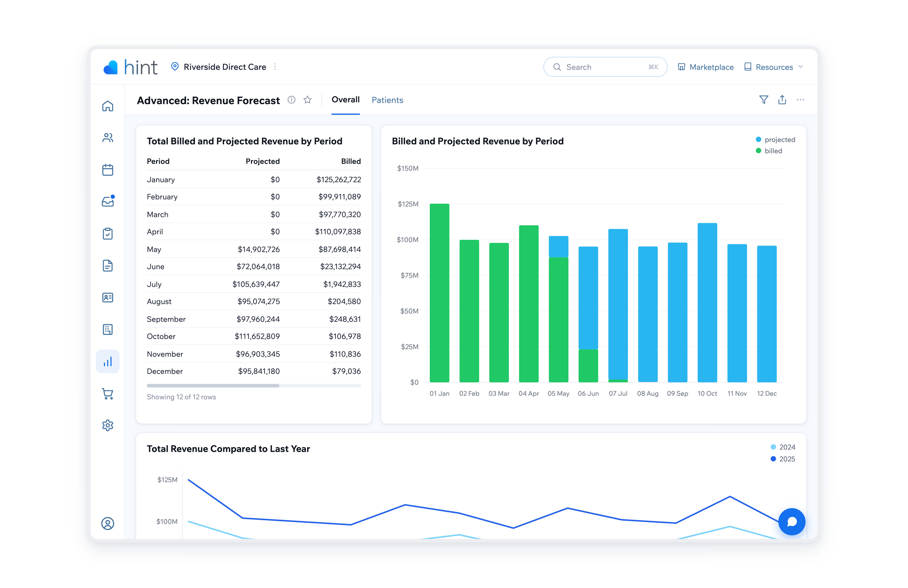Toggle the projected legend item
The image size is (908, 588).
click(x=775, y=140)
